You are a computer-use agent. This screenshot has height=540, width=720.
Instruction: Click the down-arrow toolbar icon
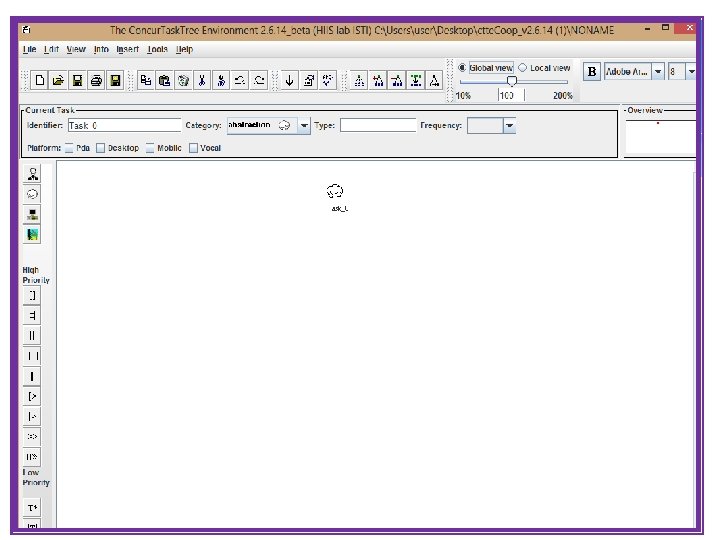(x=289, y=81)
